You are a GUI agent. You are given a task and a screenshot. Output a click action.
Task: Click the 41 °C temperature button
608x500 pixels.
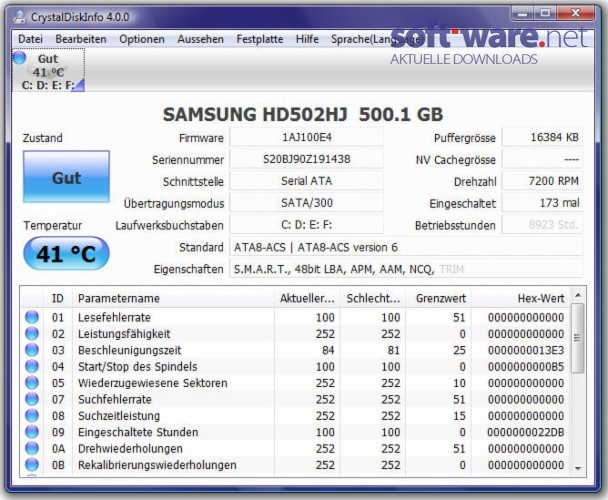66,254
